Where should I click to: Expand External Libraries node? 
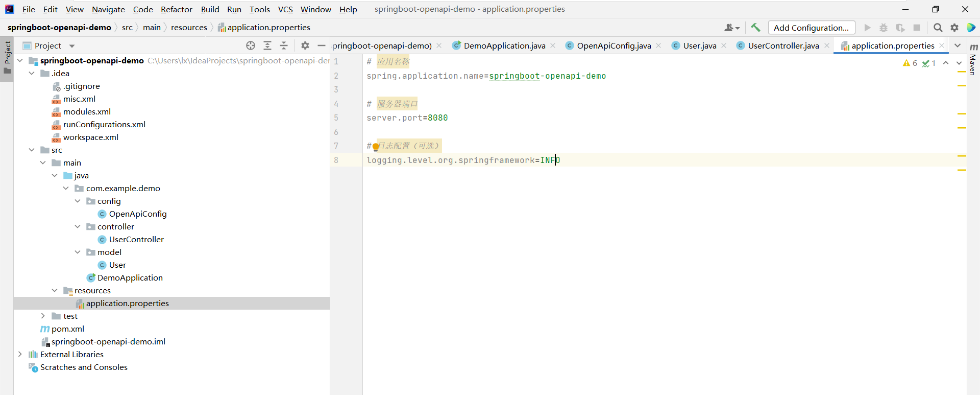point(20,354)
